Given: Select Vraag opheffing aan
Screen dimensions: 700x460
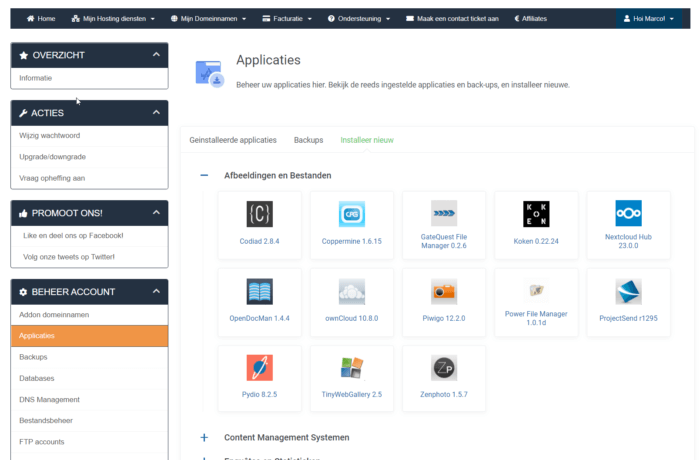Looking at the screenshot, I should pos(89,178).
